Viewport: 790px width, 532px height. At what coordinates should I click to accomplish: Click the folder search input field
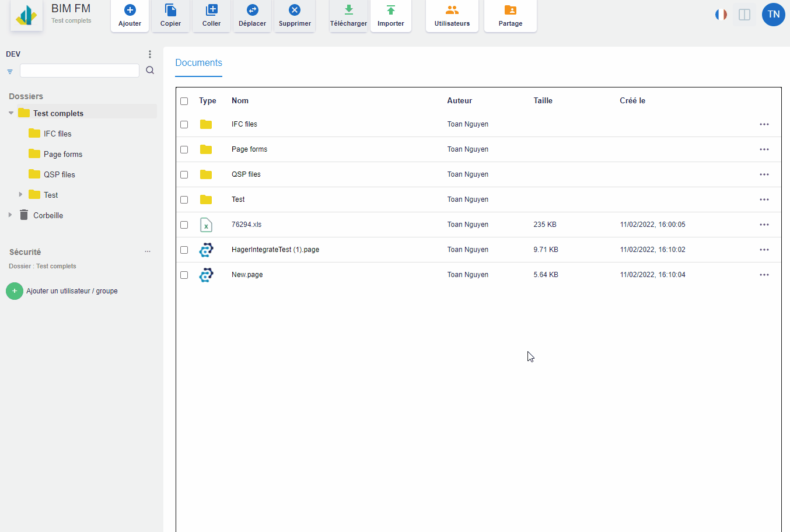point(79,71)
